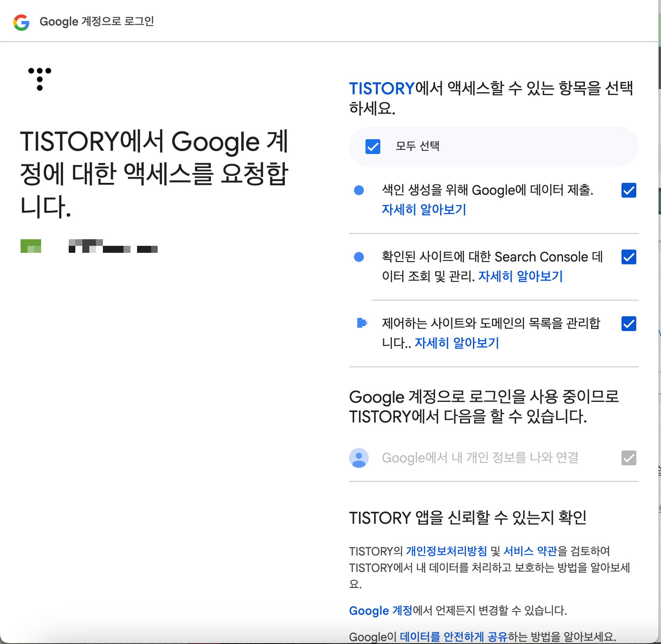Uncheck the Search Console 데이터 조회 및 관리 checkbox
This screenshot has width=661, height=644.
pyautogui.click(x=629, y=257)
